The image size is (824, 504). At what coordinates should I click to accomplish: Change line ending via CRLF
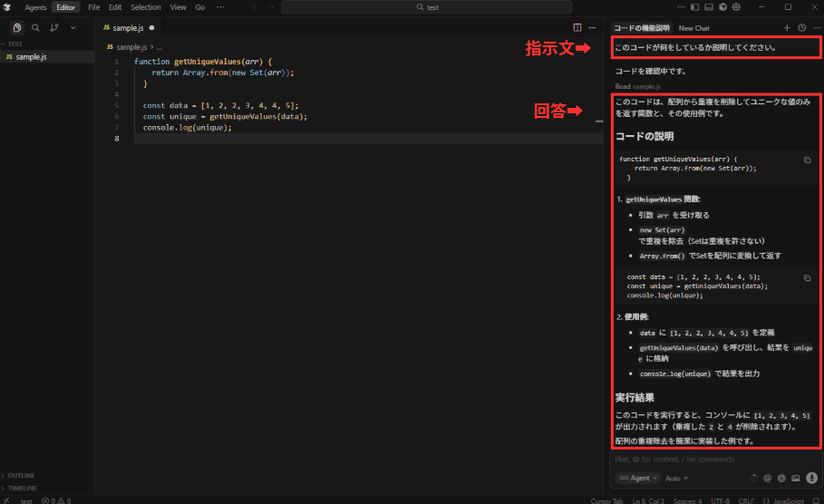click(746, 501)
